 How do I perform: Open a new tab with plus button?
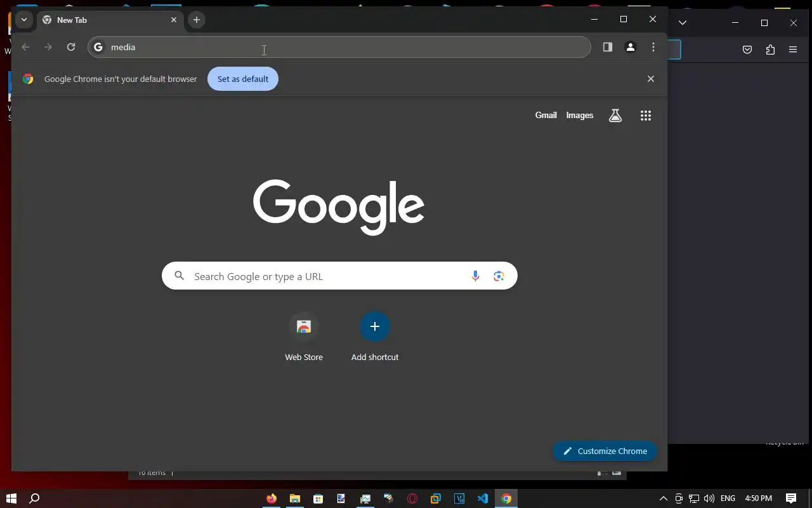click(197, 20)
